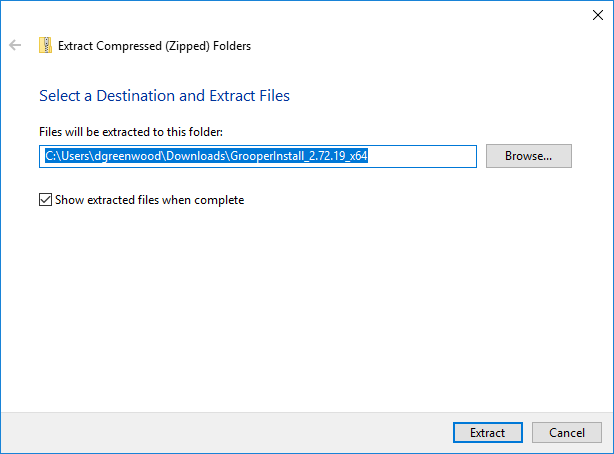Close the Extract dialog window

click(x=598, y=14)
